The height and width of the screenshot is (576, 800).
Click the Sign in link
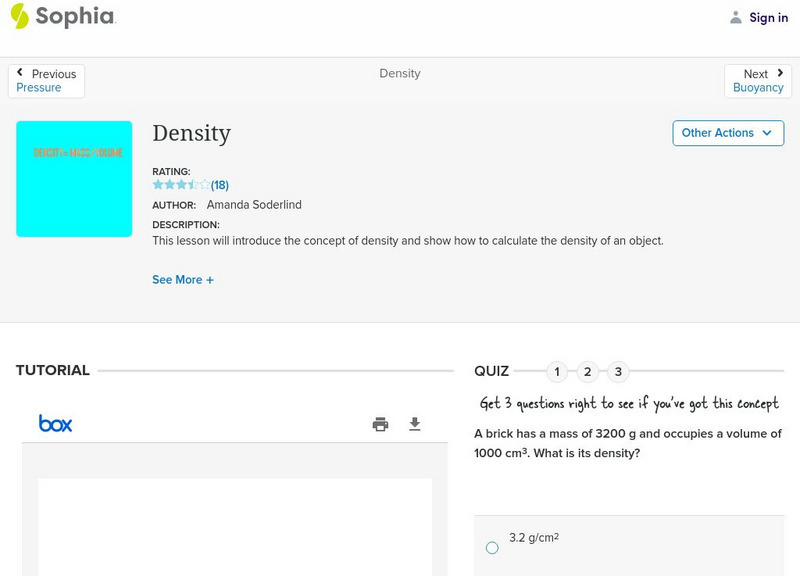[x=768, y=17]
